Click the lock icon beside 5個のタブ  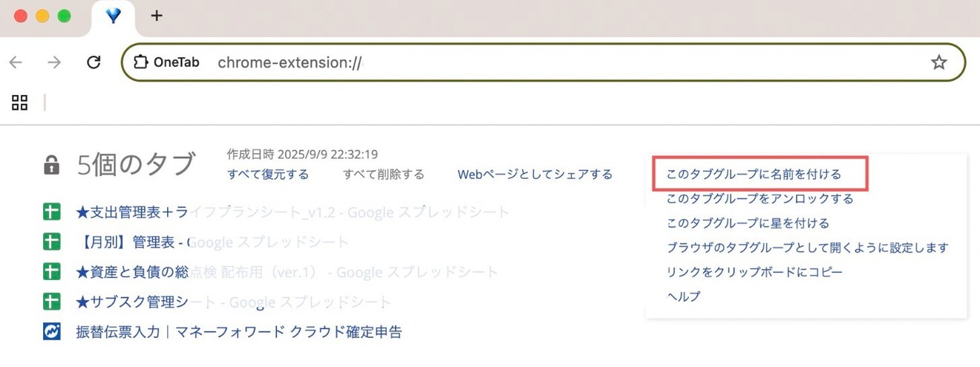51,166
